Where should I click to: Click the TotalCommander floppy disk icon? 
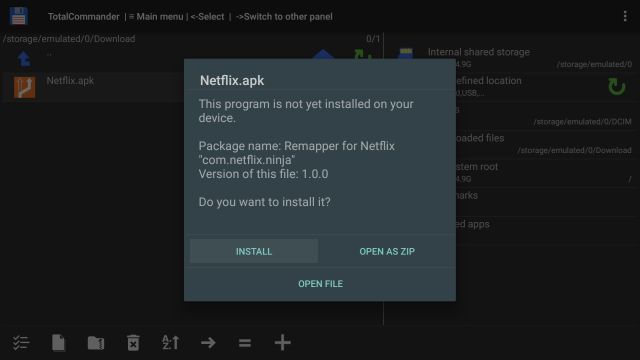18,16
